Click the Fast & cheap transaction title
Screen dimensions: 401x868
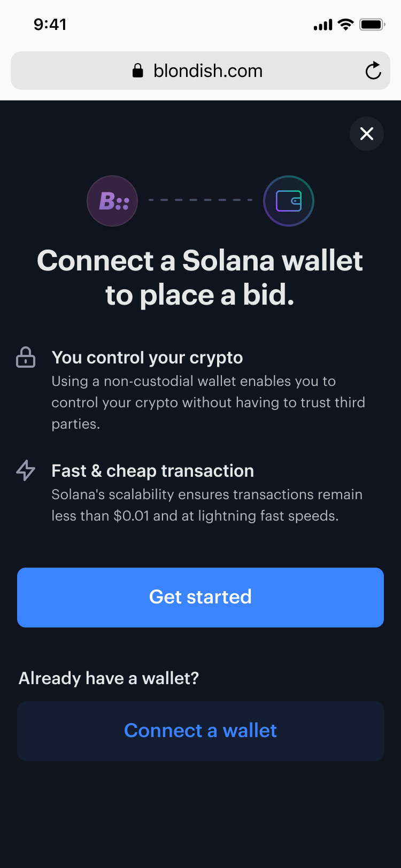coord(153,471)
